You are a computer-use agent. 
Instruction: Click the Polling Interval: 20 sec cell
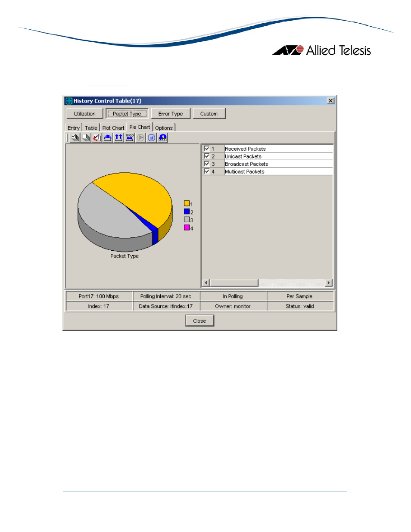click(x=166, y=296)
